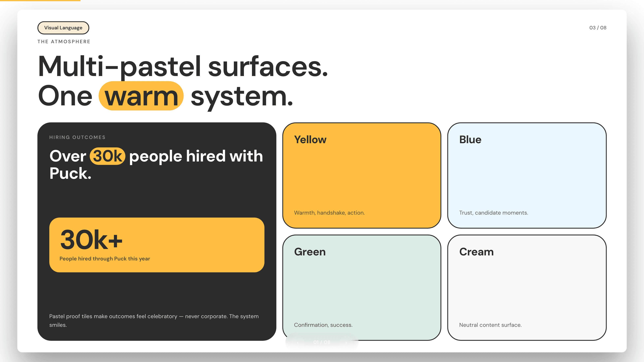The image size is (644, 362).
Task: Select the Blue color tile
Action: coord(527,175)
